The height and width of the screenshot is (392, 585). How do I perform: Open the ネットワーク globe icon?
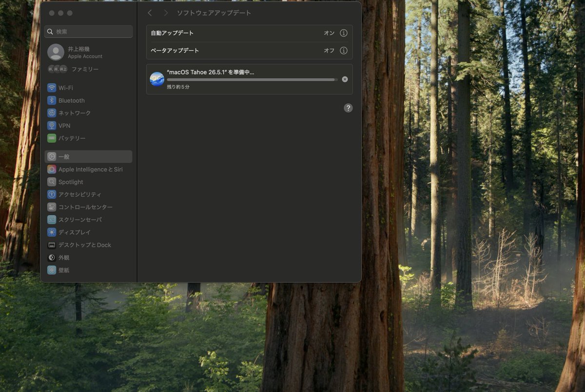click(52, 113)
